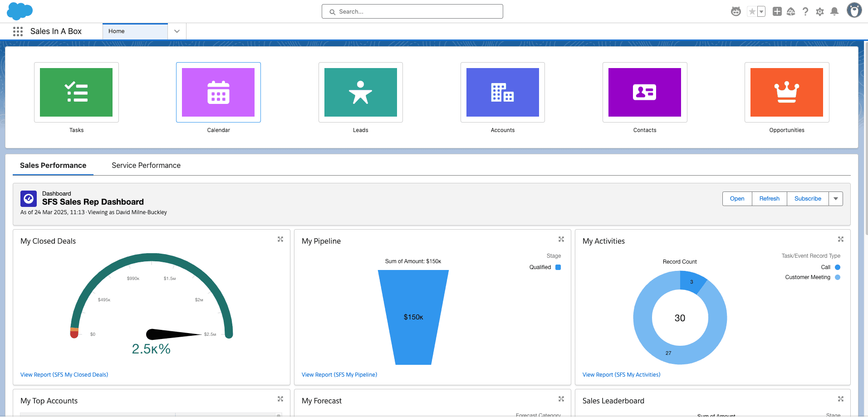Open the purple Calendar tile

(218, 92)
